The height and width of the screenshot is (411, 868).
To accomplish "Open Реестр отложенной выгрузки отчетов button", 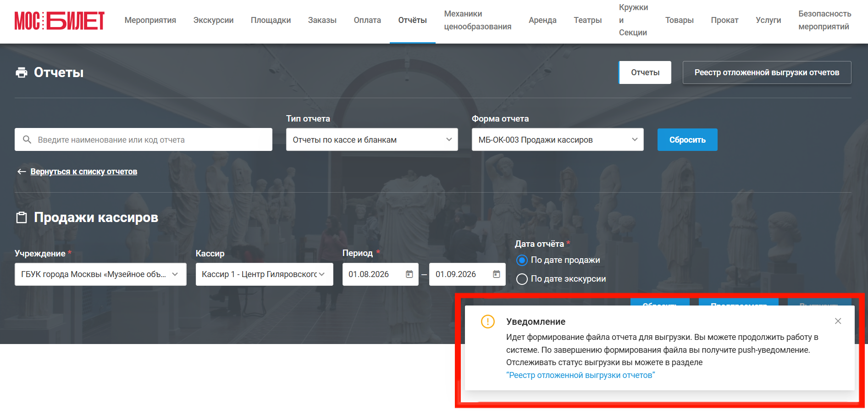I will (767, 72).
